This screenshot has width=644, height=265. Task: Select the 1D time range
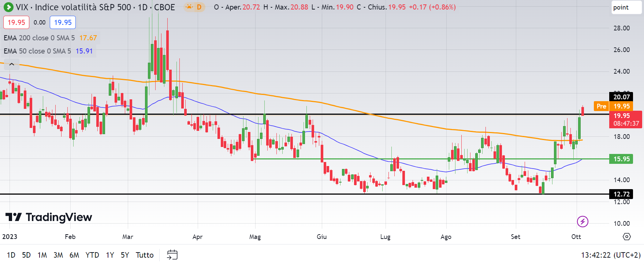pyautogui.click(x=11, y=255)
